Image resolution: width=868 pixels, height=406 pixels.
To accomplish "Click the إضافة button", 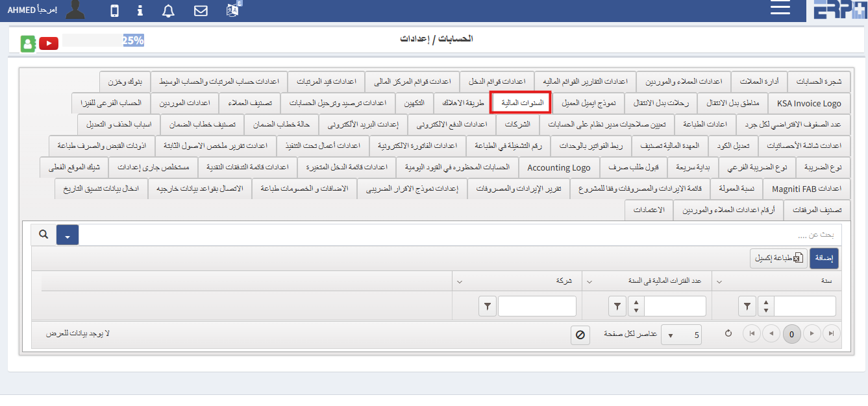I will [x=824, y=257].
